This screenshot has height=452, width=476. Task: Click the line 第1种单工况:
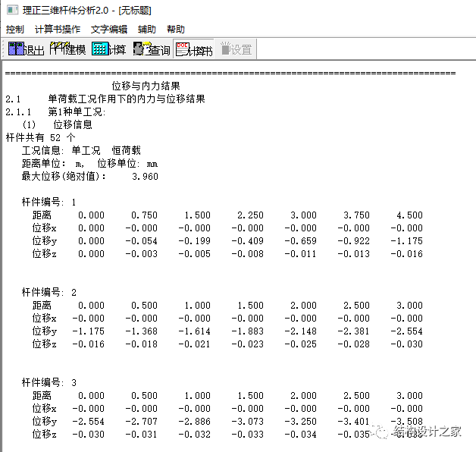click(x=77, y=111)
